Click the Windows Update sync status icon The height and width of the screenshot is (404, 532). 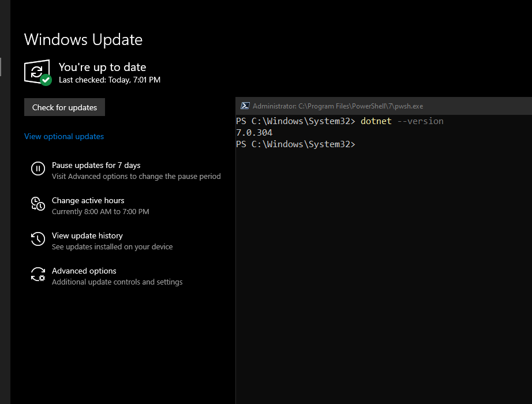(37, 72)
